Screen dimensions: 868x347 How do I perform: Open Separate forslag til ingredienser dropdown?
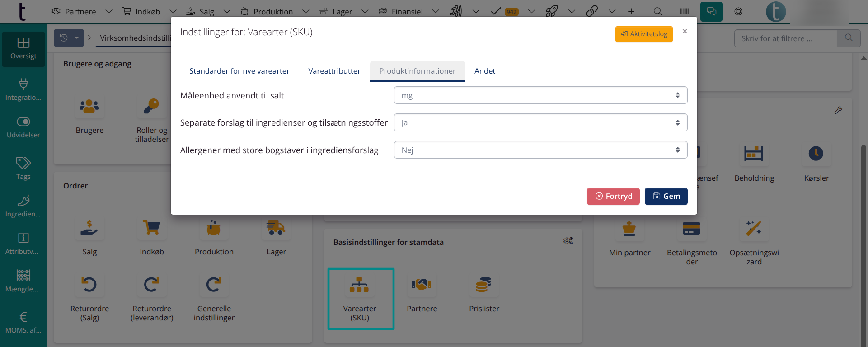540,122
